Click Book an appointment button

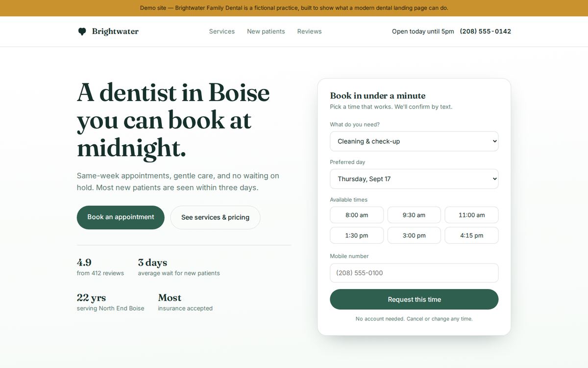click(121, 217)
